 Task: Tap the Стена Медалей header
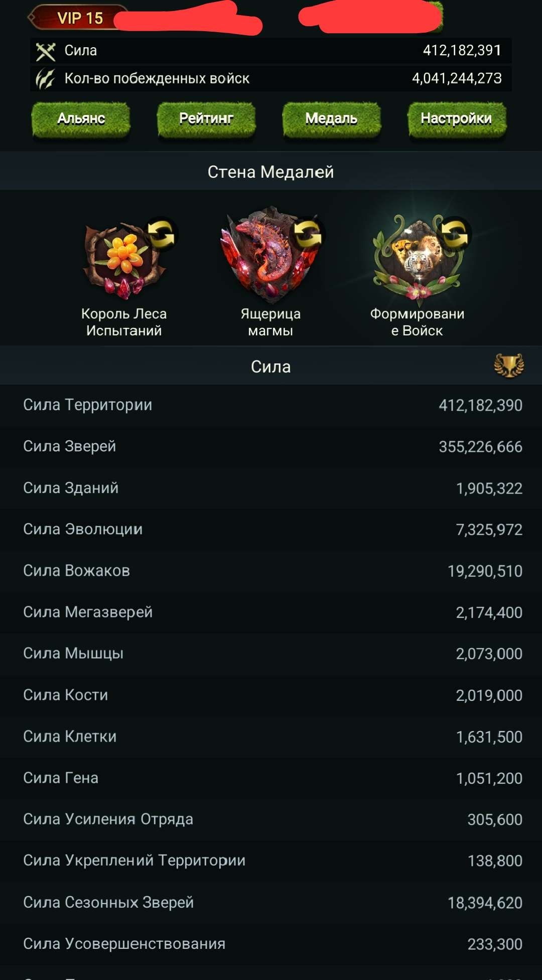point(271,172)
